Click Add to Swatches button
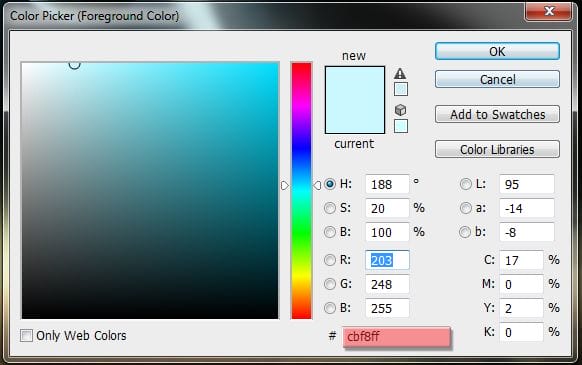Screen dimensions: 582x365 tap(497, 114)
